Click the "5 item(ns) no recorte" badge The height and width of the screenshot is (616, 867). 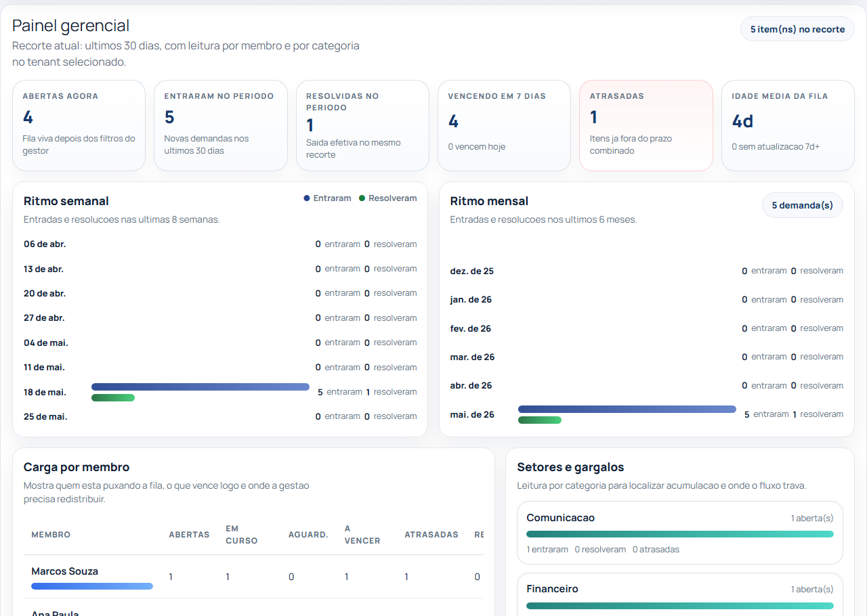(x=797, y=29)
